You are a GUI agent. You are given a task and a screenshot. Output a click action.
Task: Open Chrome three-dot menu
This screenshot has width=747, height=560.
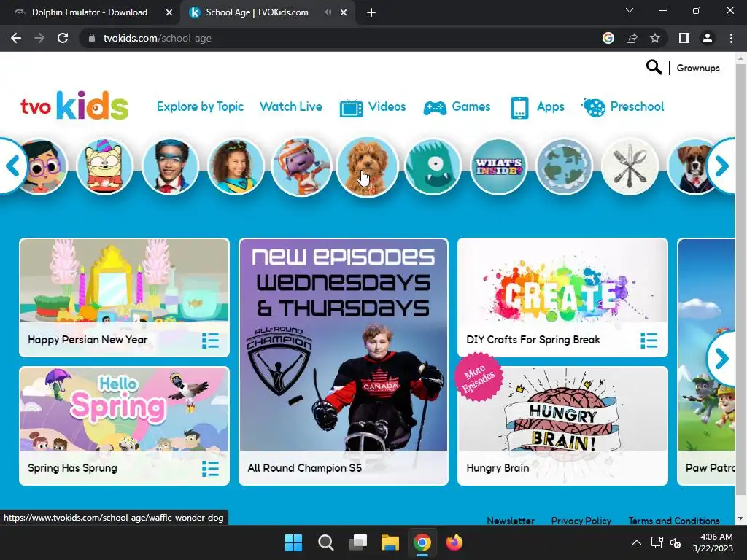click(x=731, y=38)
